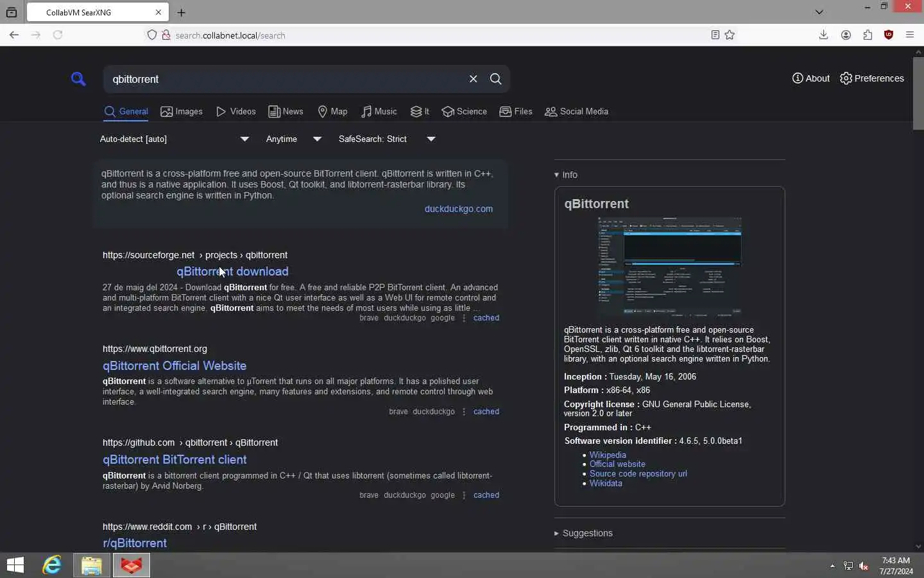
Task: Click the active browser taskbar icon
Action: [x=132, y=565]
